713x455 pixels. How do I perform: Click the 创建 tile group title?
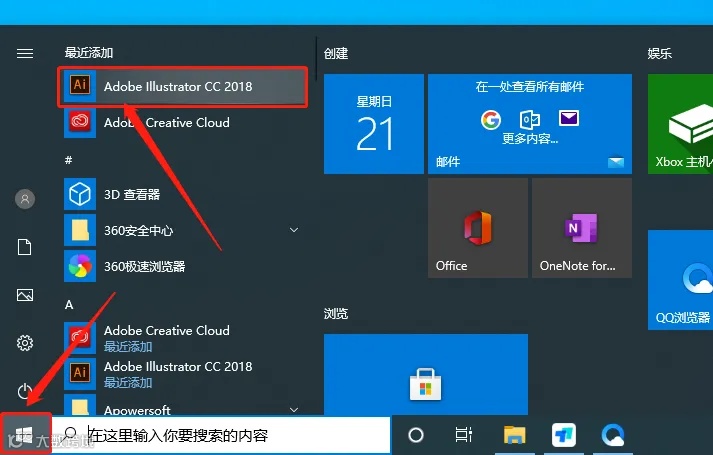tap(336, 54)
